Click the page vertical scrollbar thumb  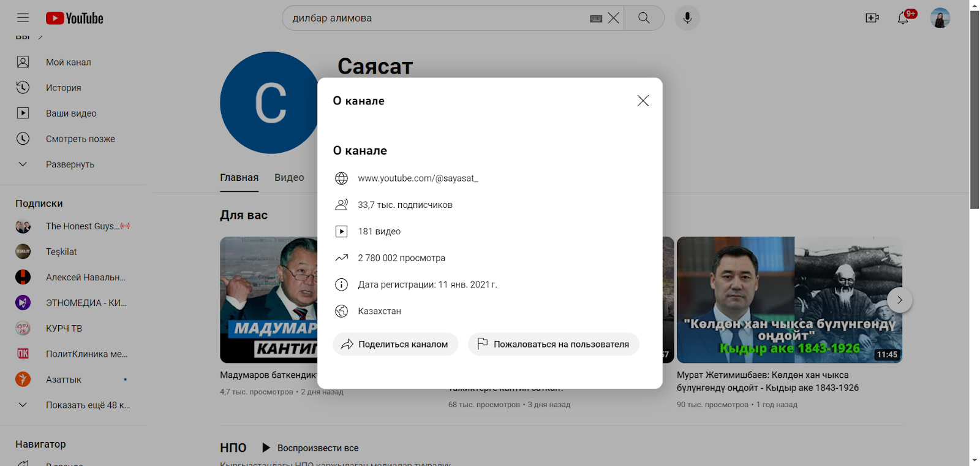[974, 109]
